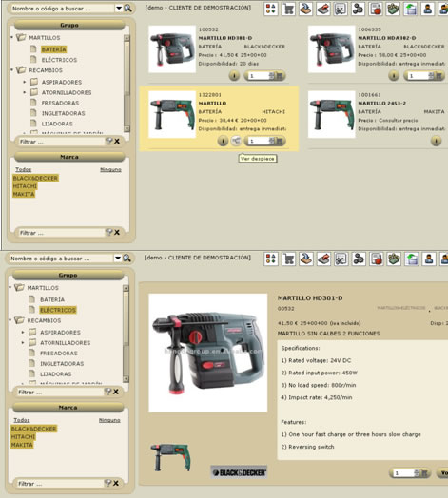The image size is (448, 498).
Task: Open the search dropdown arrow in detail view
Action: pyautogui.click(x=118, y=259)
